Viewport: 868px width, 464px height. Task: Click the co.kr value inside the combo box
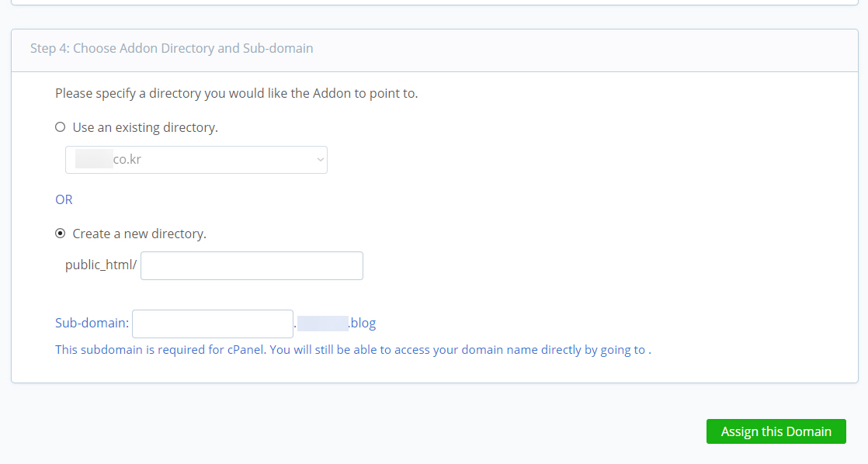click(127, 159)
